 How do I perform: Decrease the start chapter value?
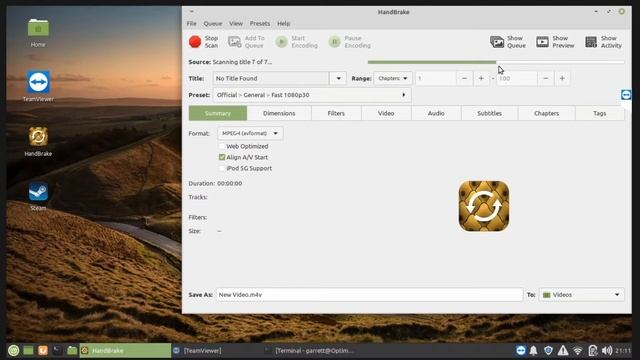(x=464, y=78)
